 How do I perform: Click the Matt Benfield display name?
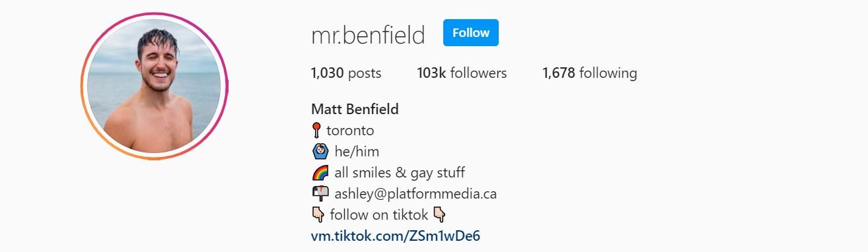355,109
